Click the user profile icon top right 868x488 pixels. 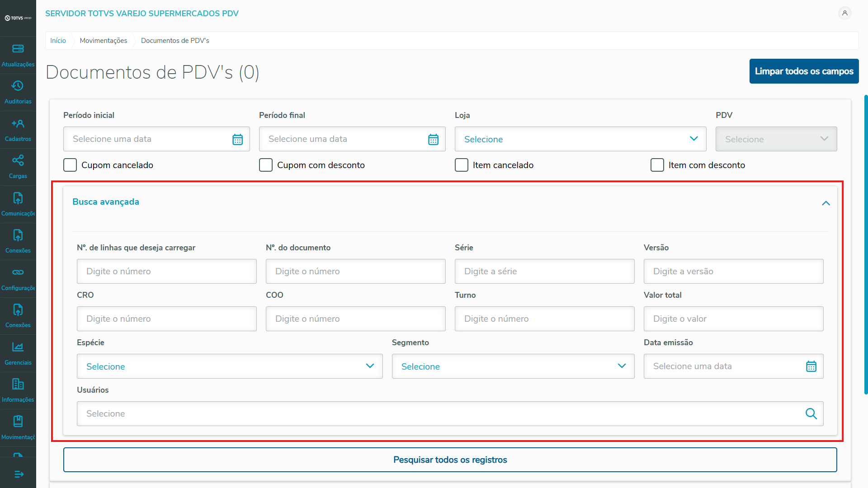point(844,13)
